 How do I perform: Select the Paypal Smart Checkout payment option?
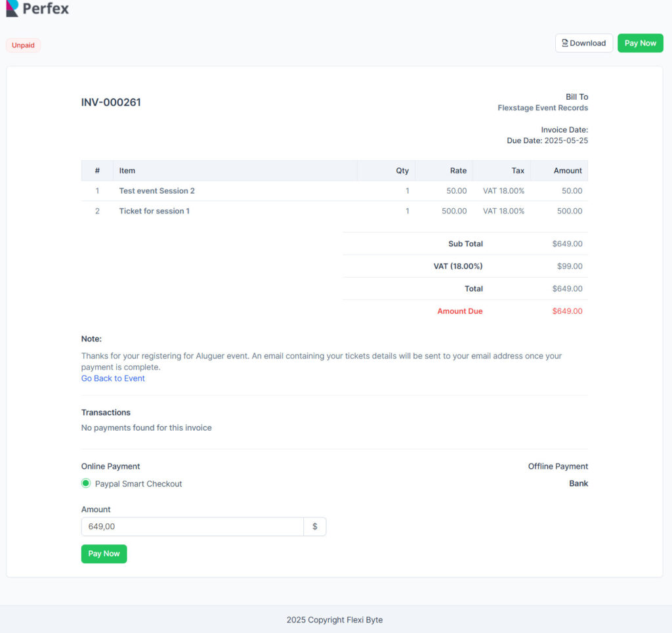(85, 483)
